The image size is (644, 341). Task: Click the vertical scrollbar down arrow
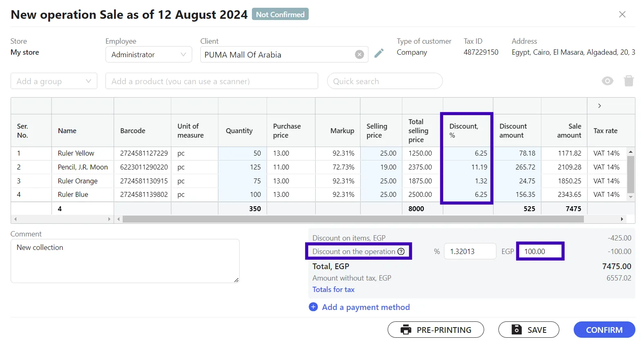pos(631,197)
